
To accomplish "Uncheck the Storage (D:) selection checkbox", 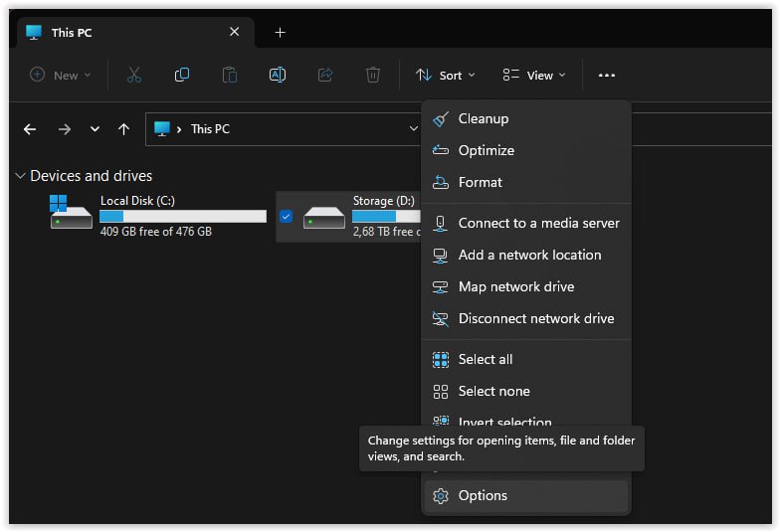I will tap(286, 217).
